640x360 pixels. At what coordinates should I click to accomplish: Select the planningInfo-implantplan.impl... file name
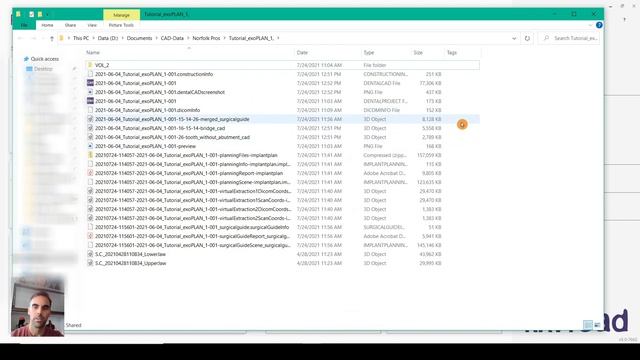193,164
